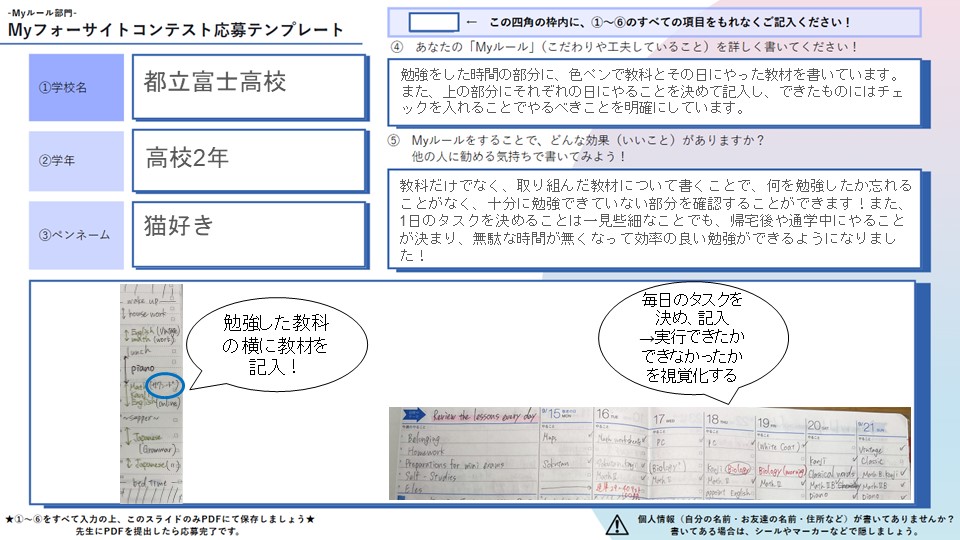Click the title Myフォーサイトコンテスト応募テンプレート
Image resolution: width=960 pixels, height=540 pixels.
pyautogui.click(x=175, y=30)
